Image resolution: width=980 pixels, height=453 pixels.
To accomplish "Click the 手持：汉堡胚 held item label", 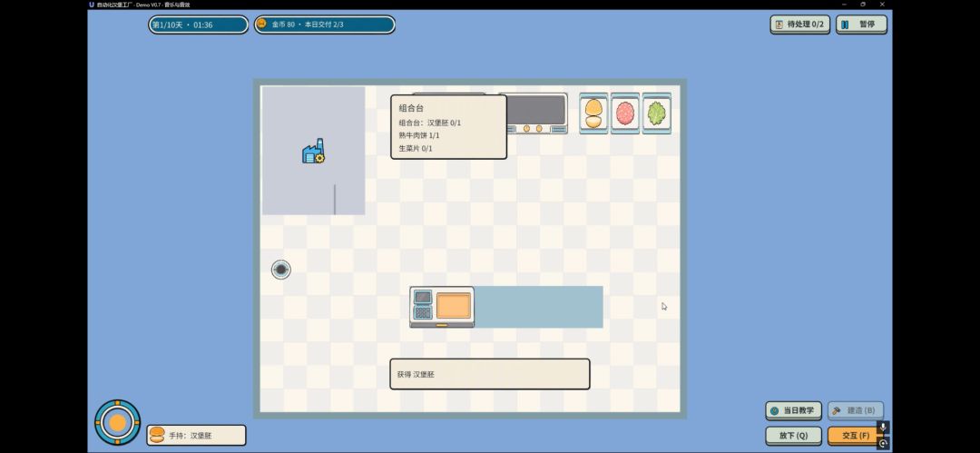I will [190, 435].
